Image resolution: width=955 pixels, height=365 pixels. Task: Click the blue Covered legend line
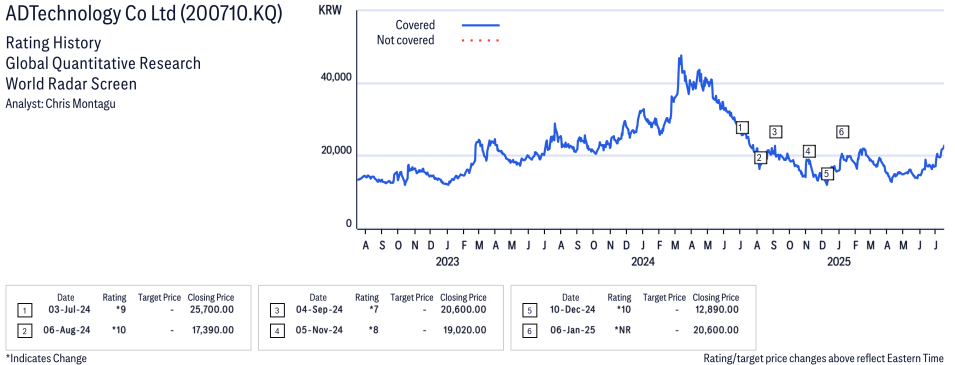(x=481, y=26)
